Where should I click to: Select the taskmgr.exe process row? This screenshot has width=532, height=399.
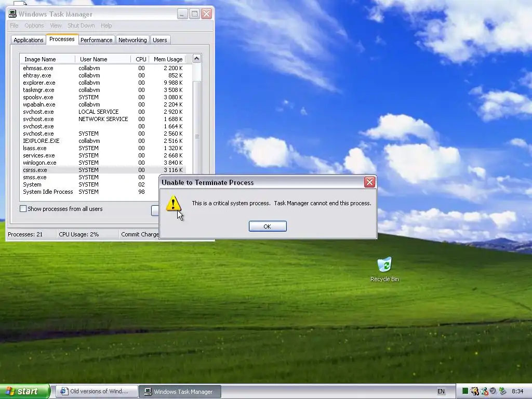[x=104, y=90]
